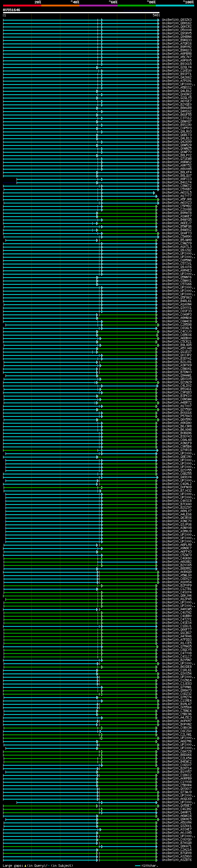Select the UniRef100_B8LKF4 label
The image size is (197, 868).
(x=177, y=172)
